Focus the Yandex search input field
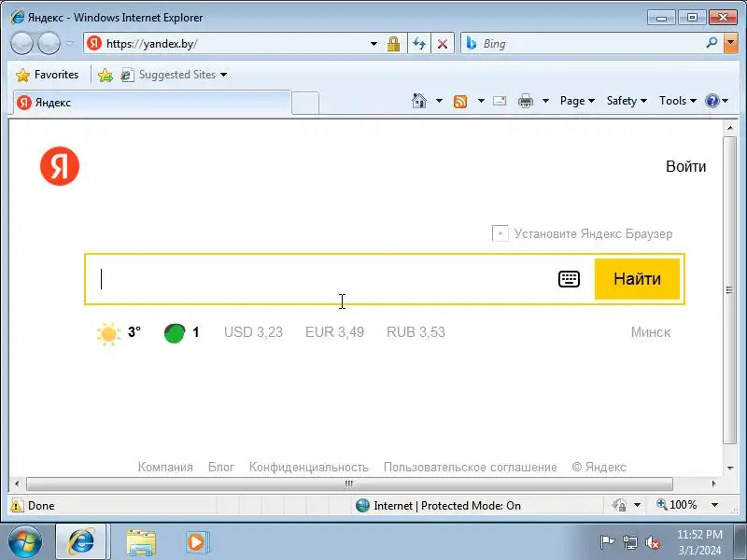 [321, 279]
